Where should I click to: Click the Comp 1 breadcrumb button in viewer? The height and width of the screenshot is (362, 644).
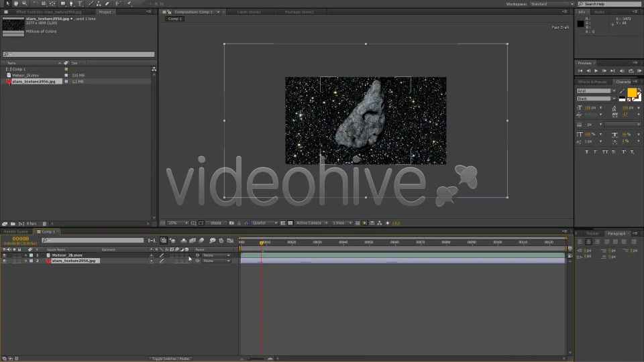point(175,19)
